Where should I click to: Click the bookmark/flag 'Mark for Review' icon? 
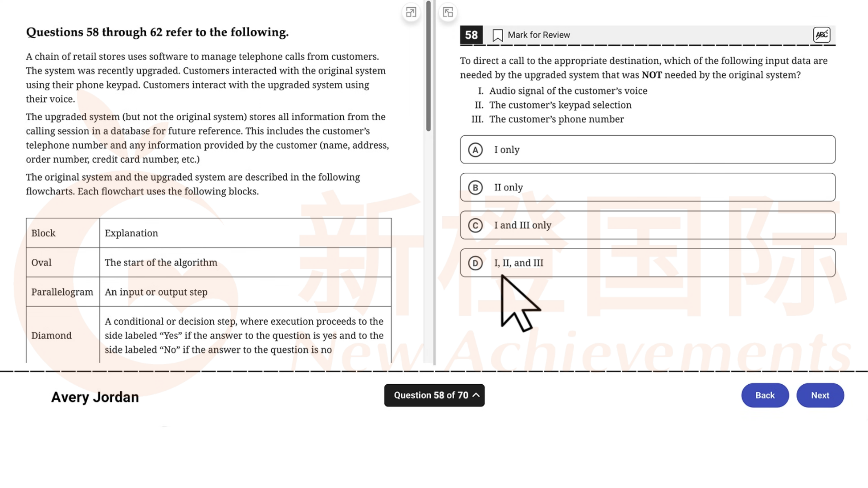(x=497, y=35)
